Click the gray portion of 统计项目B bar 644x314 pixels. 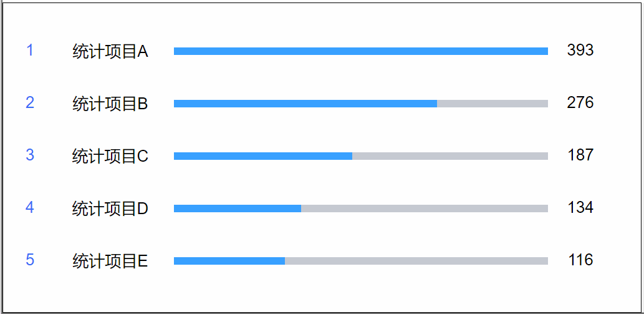(493, 104)
